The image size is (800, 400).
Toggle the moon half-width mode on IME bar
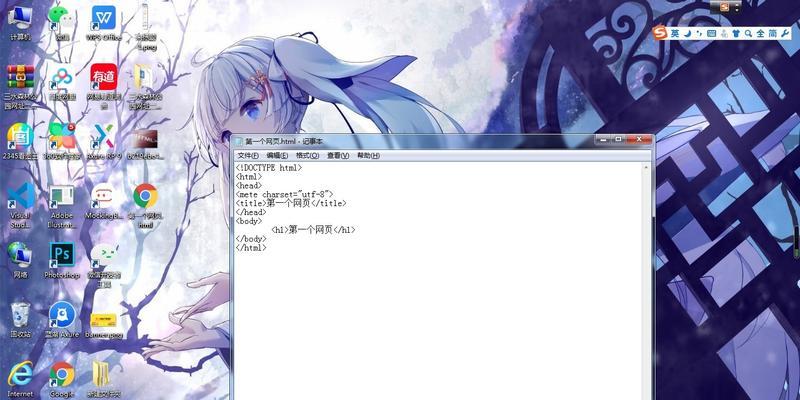coord(688,33)
